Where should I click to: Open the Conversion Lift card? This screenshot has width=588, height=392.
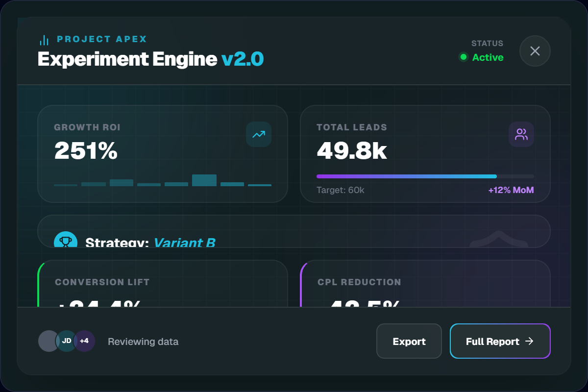pyautogui.click(x=162, y=284)
